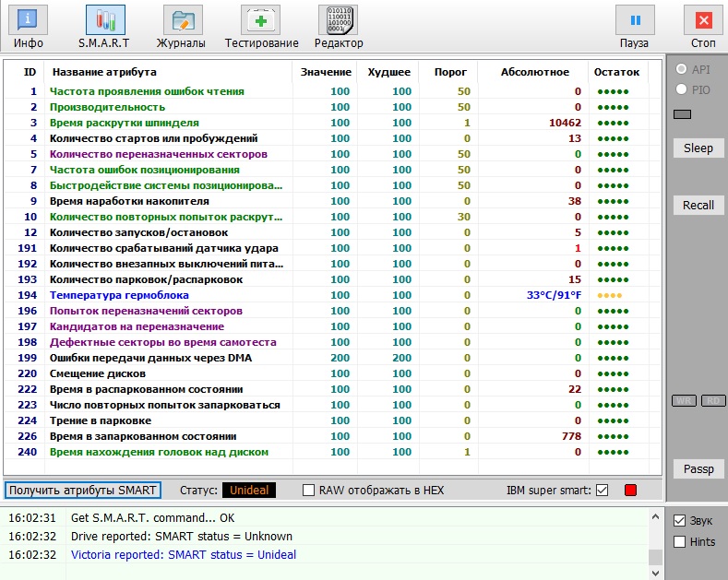The height and width of the screenshot is (580, 728).
Task: Click yellow dots in Температура row
Action: (x=609, y=296)
